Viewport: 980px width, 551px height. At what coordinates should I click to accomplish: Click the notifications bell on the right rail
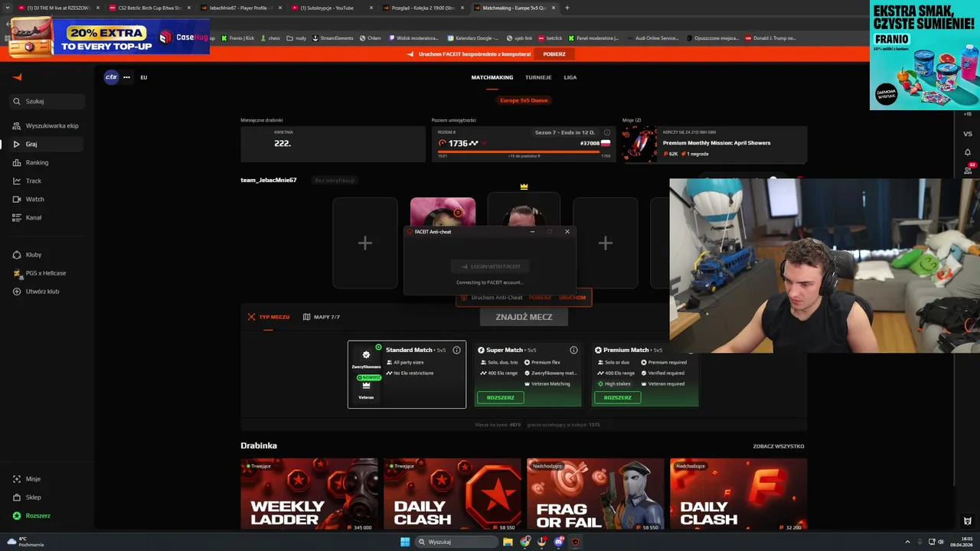click(968, 152)
